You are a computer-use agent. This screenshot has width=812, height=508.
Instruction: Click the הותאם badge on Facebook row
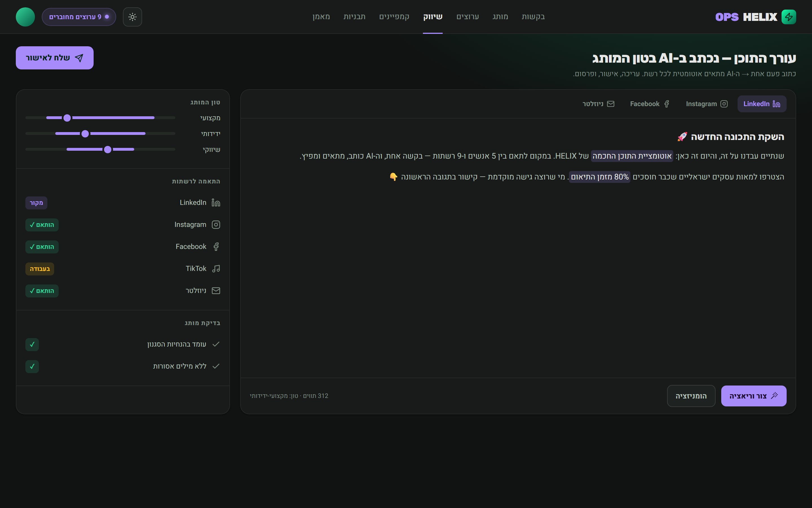coord(42,247)
